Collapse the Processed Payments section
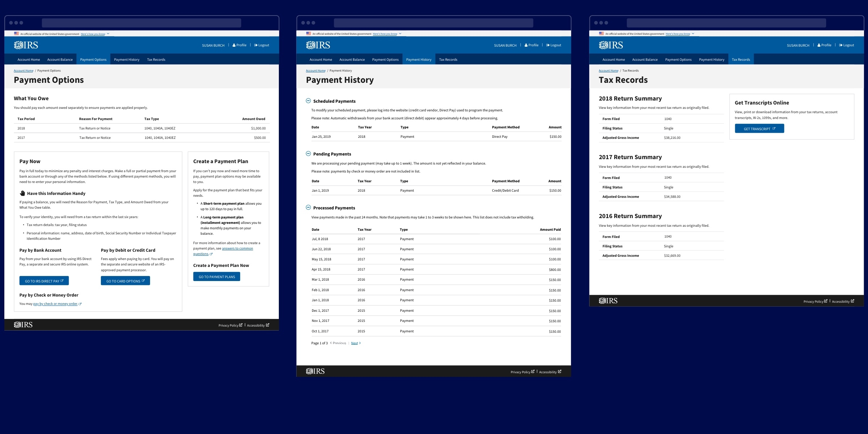Screen dimensions: 868x434 pos(308,208)
